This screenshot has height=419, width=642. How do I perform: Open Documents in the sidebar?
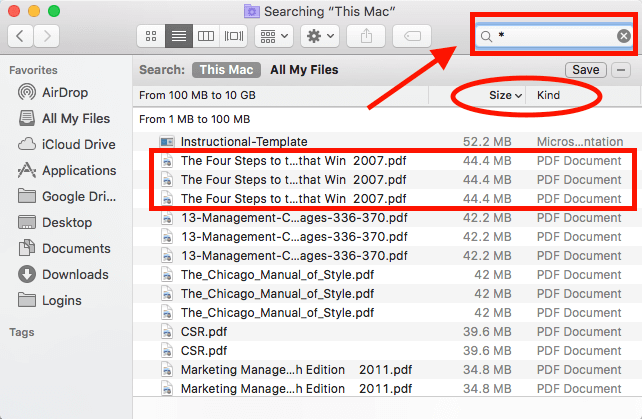tap(64, 248)
